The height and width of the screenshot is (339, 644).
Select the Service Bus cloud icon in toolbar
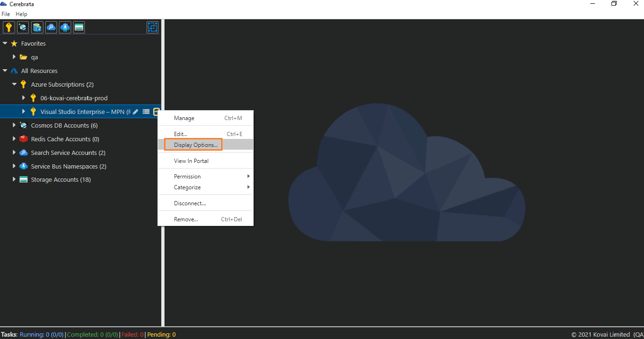65,27
